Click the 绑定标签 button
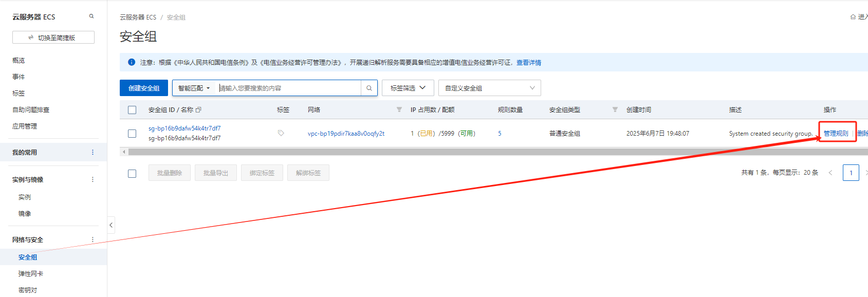The width and height of the screenshot is (868, 297). pyautogui.click(x=262, y=173)
